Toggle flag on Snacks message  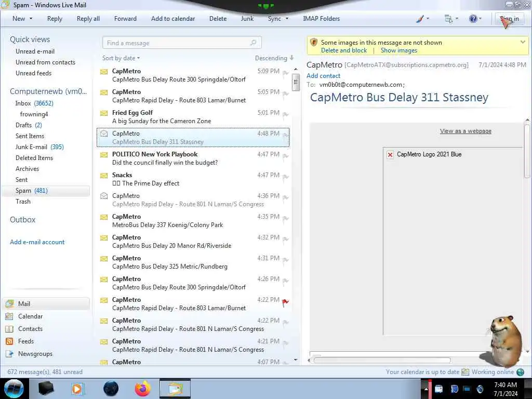click(286, 177)
